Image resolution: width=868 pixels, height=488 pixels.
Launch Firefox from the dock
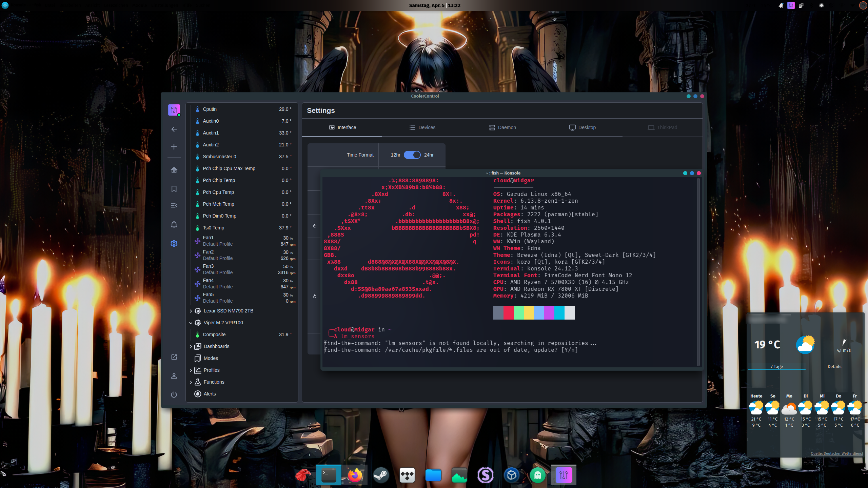355,475
